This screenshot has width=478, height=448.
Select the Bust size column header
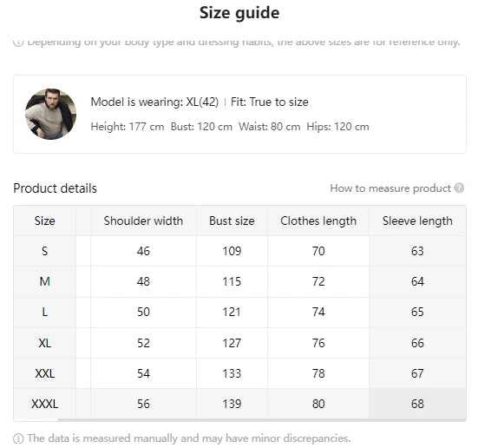point(232,221)
